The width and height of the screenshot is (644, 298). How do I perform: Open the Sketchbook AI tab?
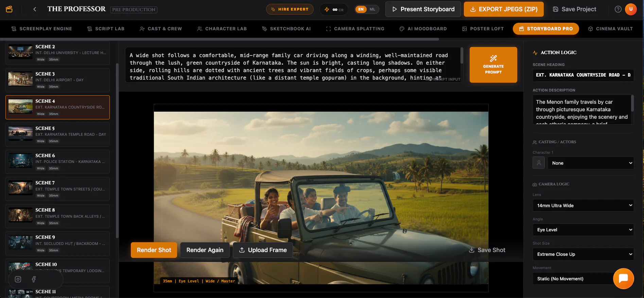tap(286, 29)
